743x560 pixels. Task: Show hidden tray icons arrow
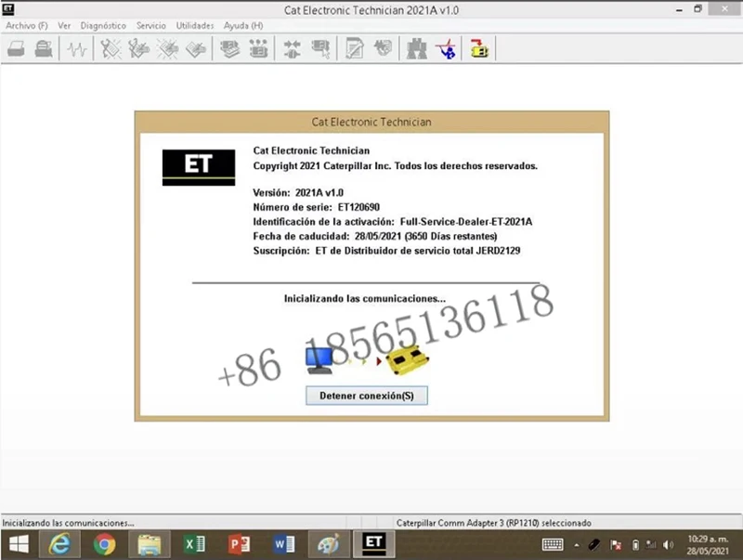click(x=577, y=545)
